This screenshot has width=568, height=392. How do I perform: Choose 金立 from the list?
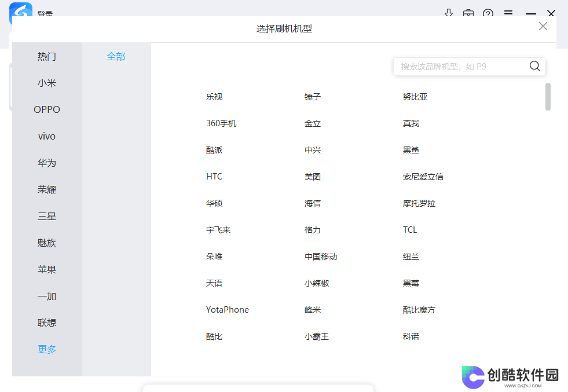coord(313,123)
